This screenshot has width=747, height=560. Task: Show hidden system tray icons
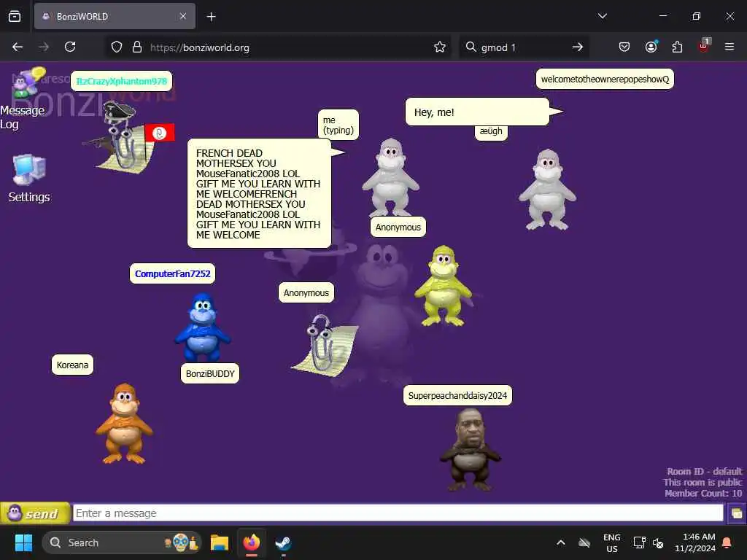tap(561, 542)
